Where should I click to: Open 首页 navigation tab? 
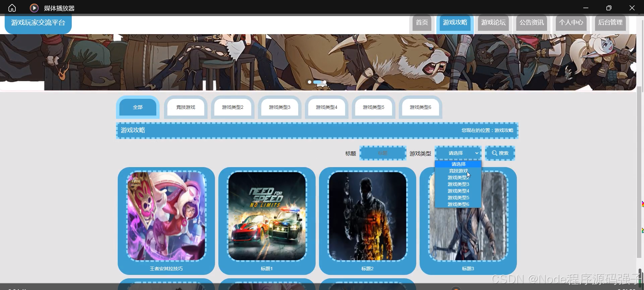(422, 22)
